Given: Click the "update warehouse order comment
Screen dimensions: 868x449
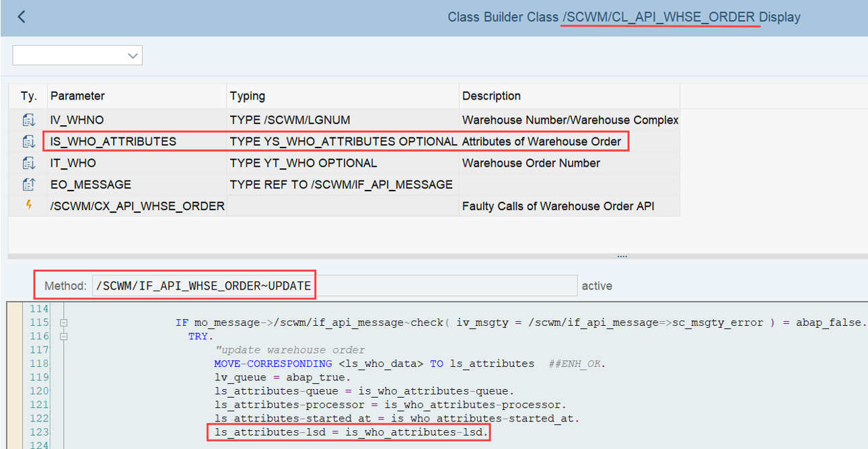Looking at the screenshot, I should coord(290,349).
